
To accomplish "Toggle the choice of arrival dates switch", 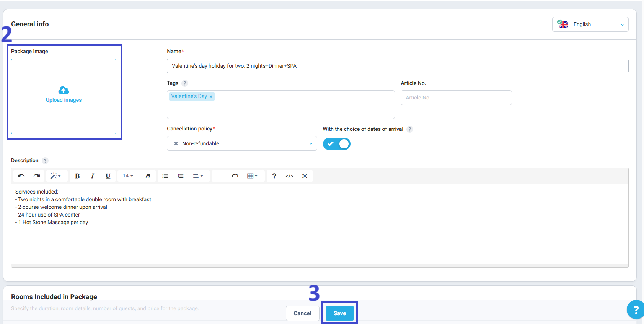I will 337,144.
